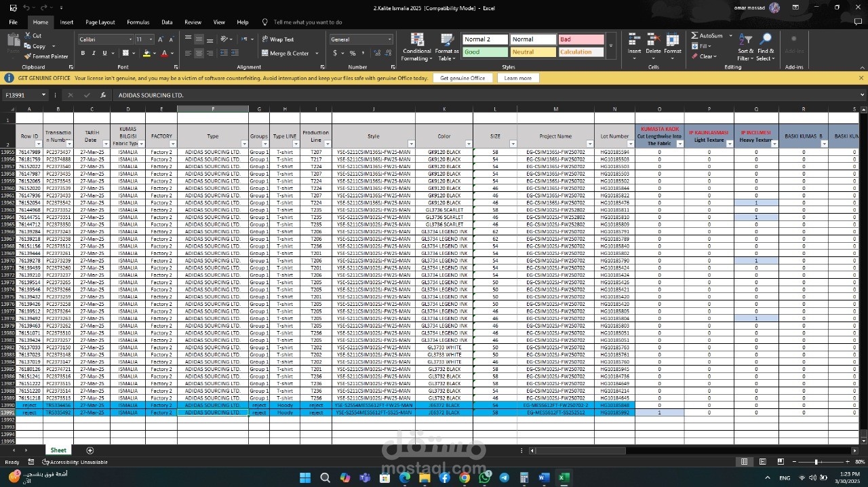Viewport: 868px width, 487px height.
Task: Switch to the Insert ribbon tab
Action: pyautogui.click(x=66, y=22)
